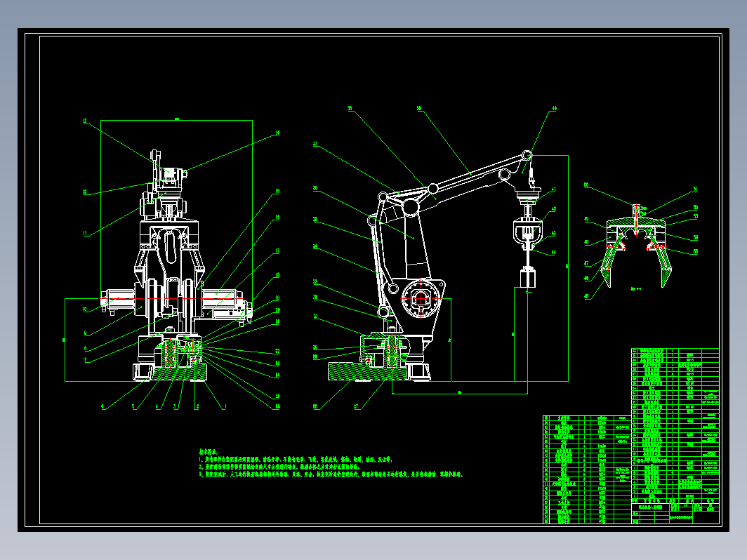Select part label 51 near gripper detail
The height and width of the screenshot is (560, 747).
click(695, 189)
